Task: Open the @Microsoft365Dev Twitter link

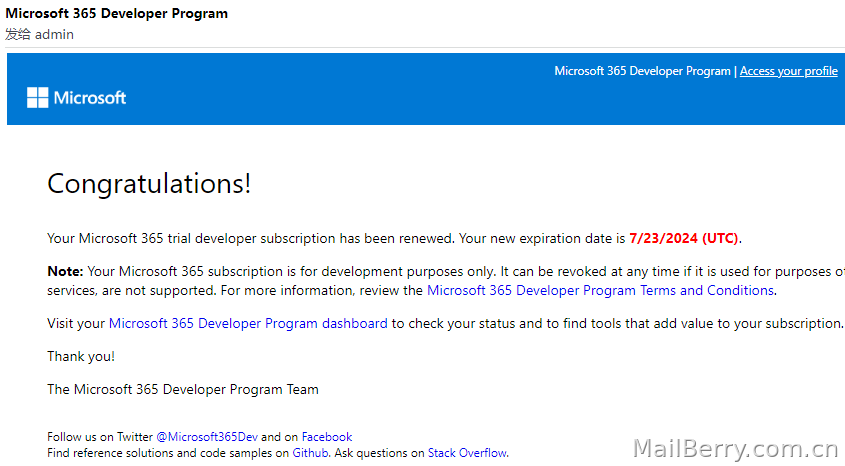Action: pos(207,437)
